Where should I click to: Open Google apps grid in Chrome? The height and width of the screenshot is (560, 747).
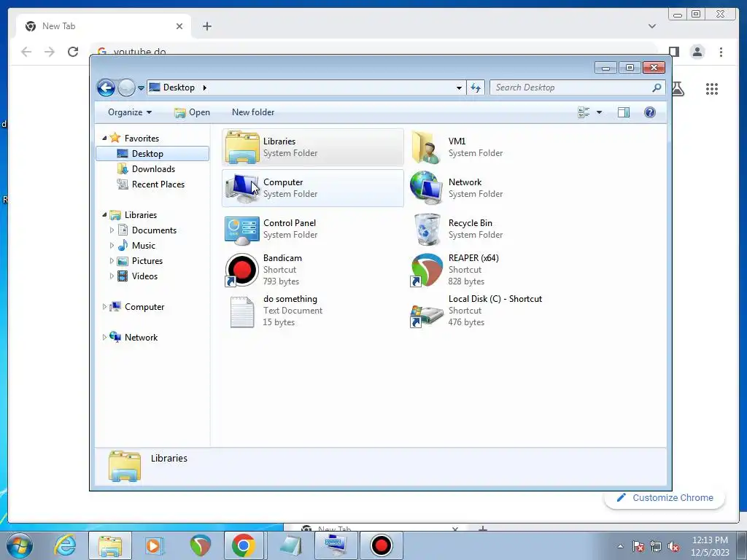click(712, 89)
